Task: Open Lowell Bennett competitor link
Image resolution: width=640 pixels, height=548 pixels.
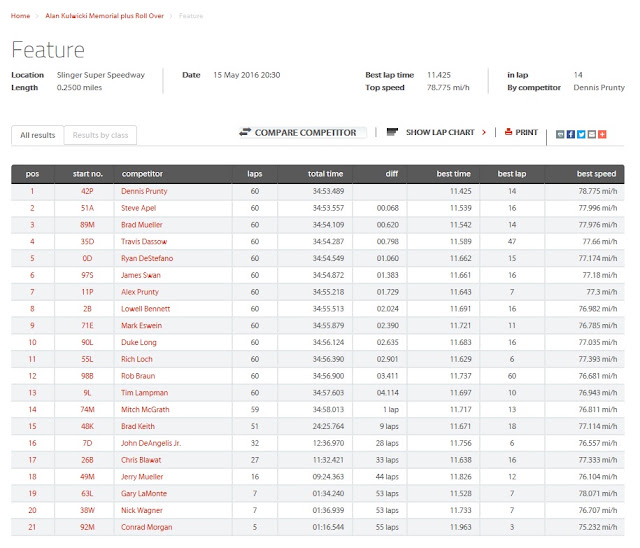Action: tap(146, 308)
